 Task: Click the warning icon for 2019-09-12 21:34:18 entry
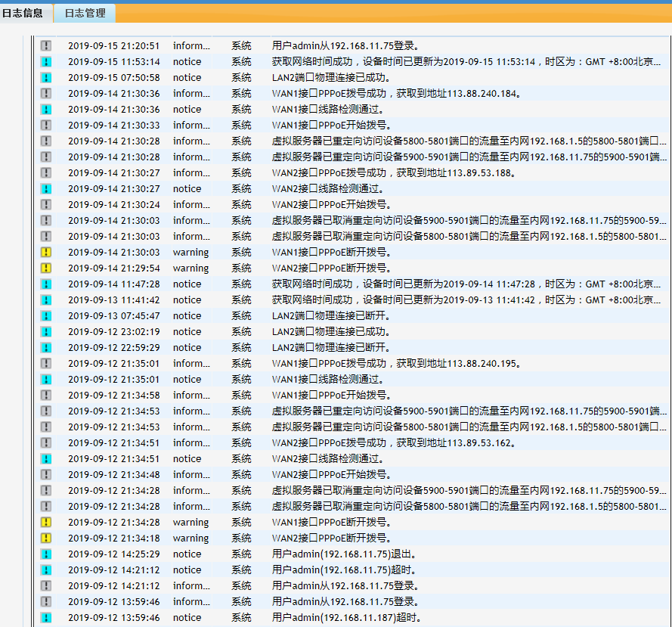[x=46, y=539]
